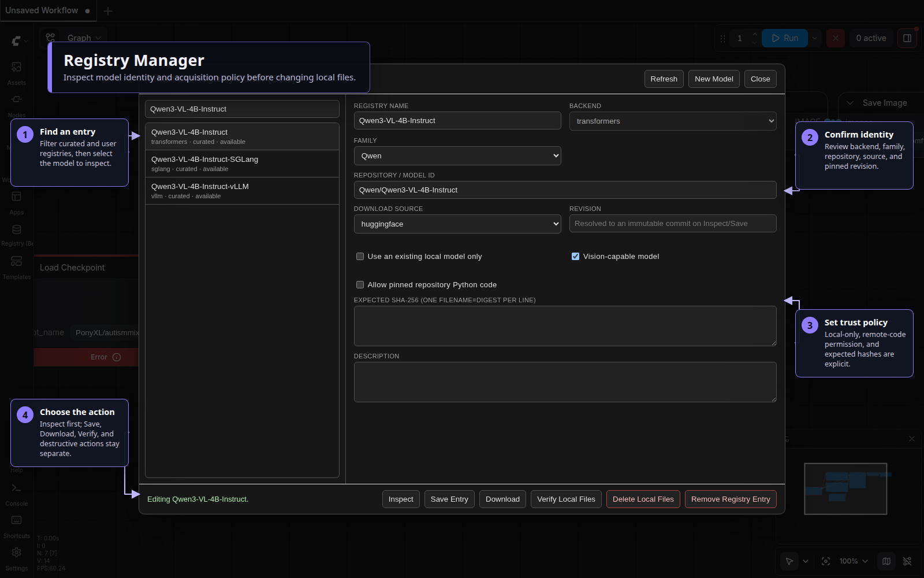Expand the Graph dropdown in top bar
Image resolution: width=924 pixels, height=578 pixels.
pos(99,38)
